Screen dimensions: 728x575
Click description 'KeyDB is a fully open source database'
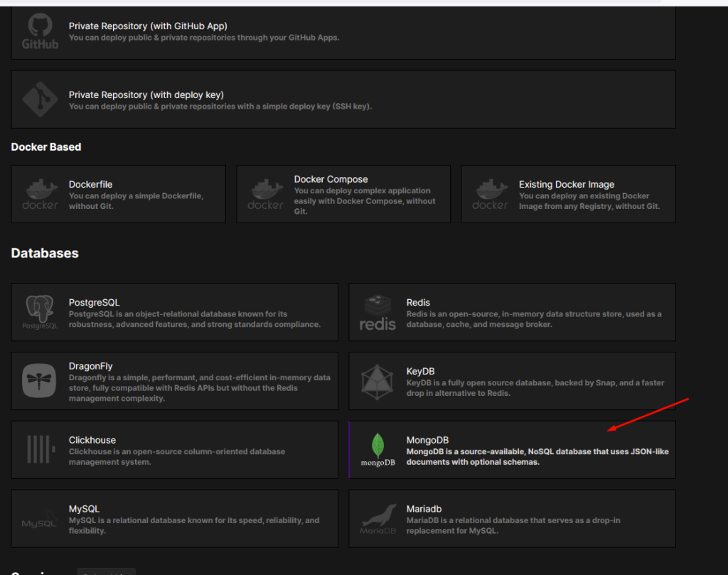pyautogui.click(x=535, y=388)
